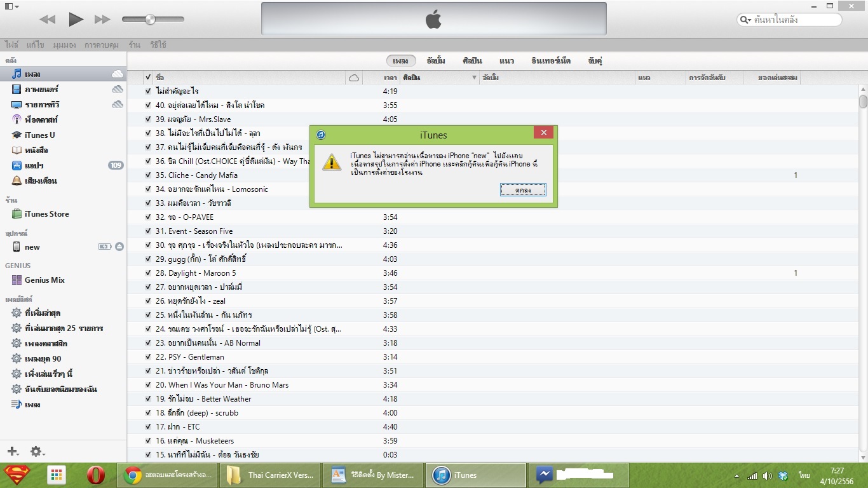Switch to the อินเทอร์เน็ต view tab
This screenshot has width=868, height=488.
tap(551, 61)
